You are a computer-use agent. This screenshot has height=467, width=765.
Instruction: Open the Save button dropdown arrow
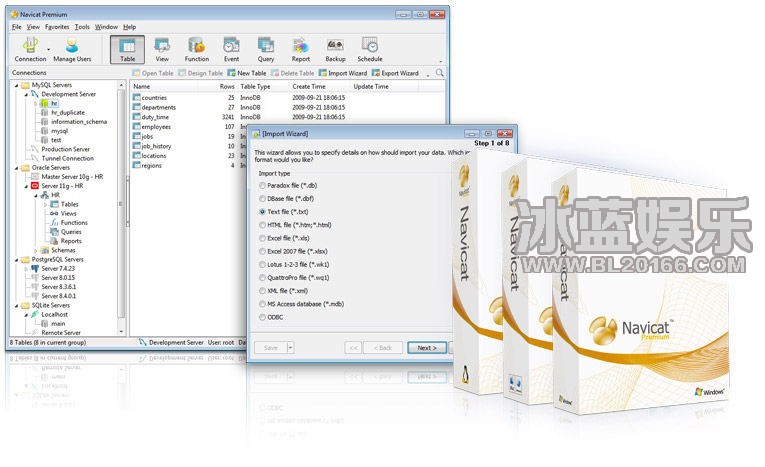[290, 348]
